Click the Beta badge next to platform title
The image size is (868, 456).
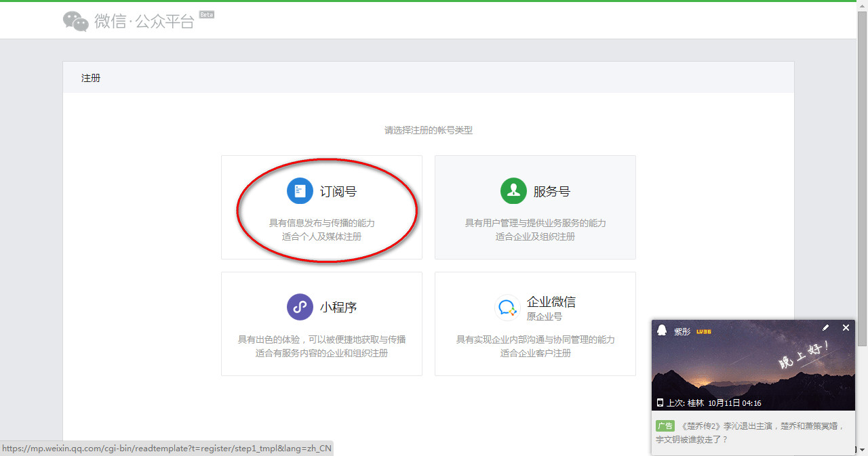(x=207, y=14)
